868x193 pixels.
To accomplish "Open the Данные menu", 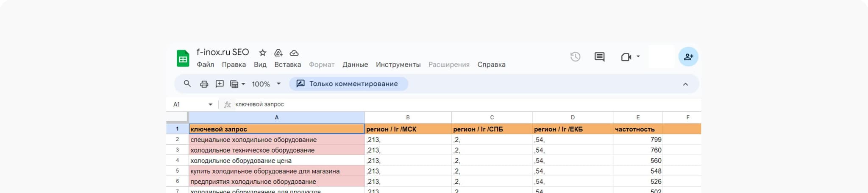I will pos(355,64).
